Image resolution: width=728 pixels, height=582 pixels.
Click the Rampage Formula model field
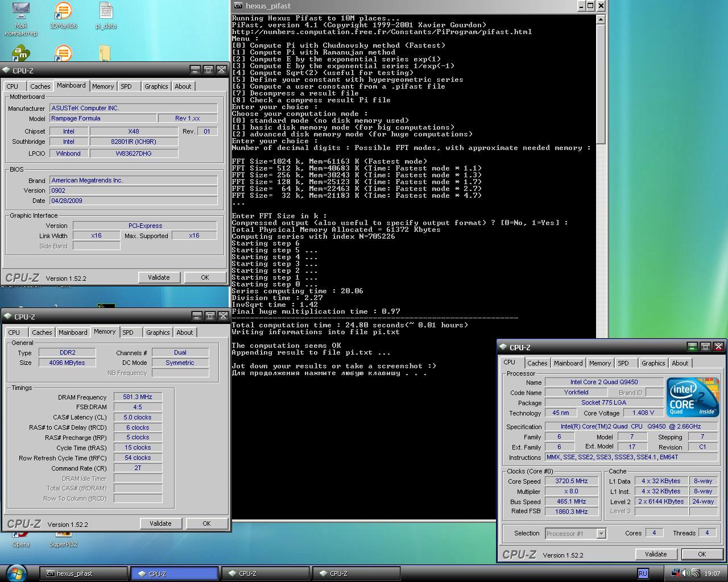pos(103,118)
